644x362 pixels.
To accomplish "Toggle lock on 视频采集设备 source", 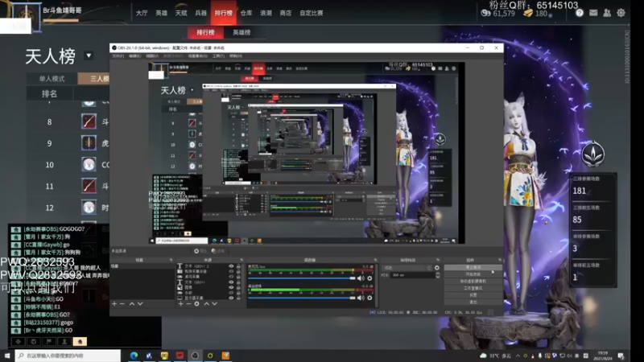I will tap(238, 271).
